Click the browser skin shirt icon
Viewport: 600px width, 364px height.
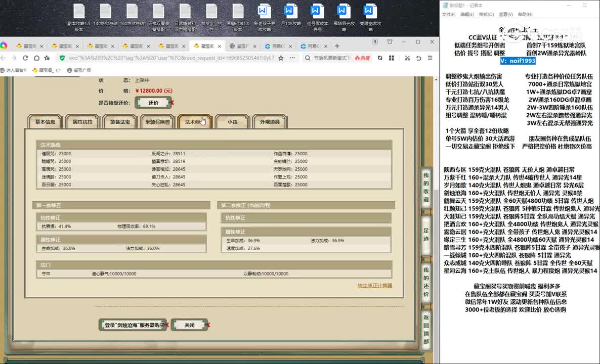(x=390, y=41)
